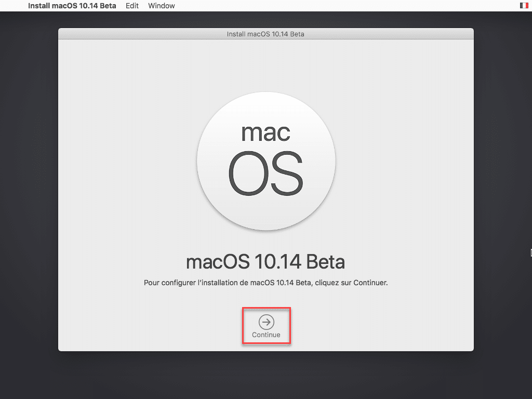Click the "Pour configurer l'installation" instruction text

pyautogui.click(x=265, y=283)
